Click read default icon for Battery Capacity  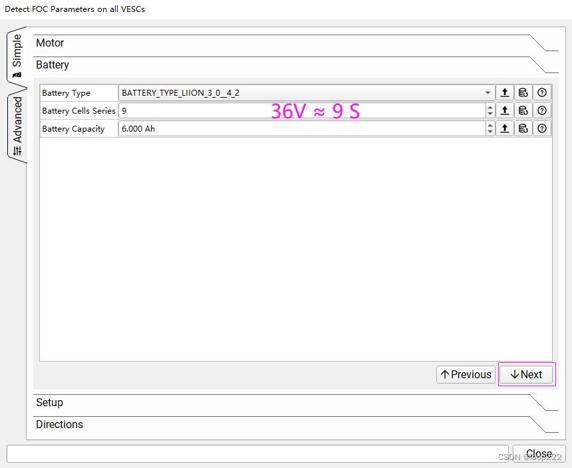point(523,128)
